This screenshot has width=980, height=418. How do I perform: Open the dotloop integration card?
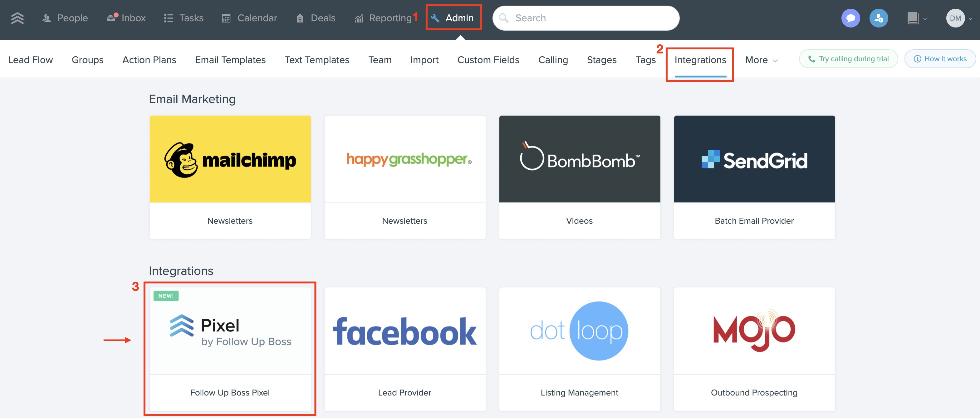point(579,349)
